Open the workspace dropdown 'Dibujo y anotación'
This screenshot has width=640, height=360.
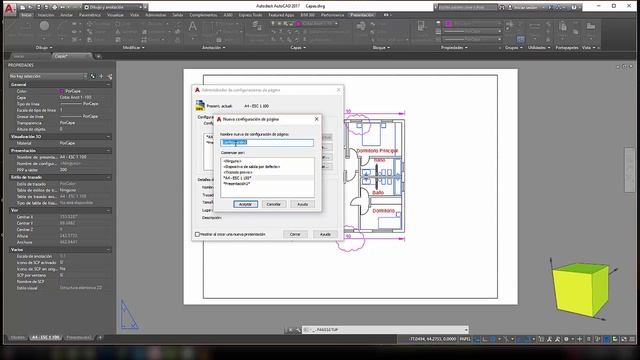click(113, 7)
